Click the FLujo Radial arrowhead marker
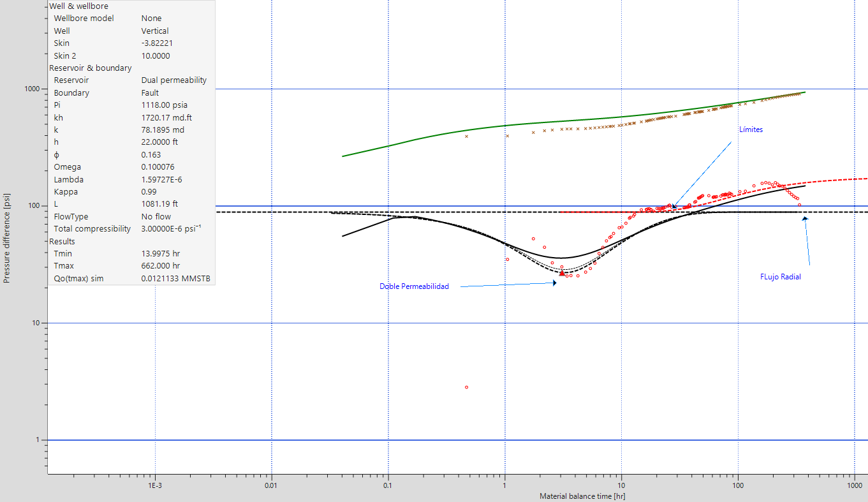 coord(805,219)
